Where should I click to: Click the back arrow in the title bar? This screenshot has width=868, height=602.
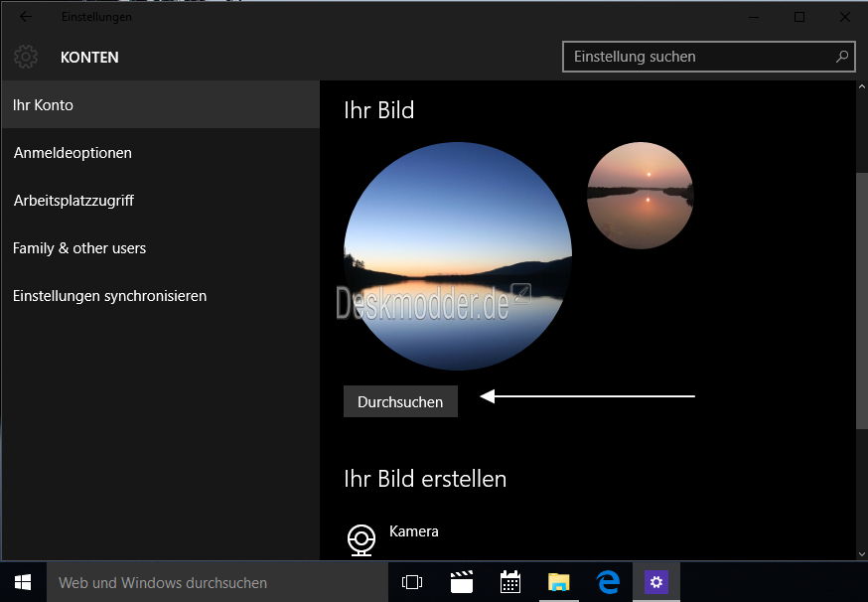pos(26,17)
